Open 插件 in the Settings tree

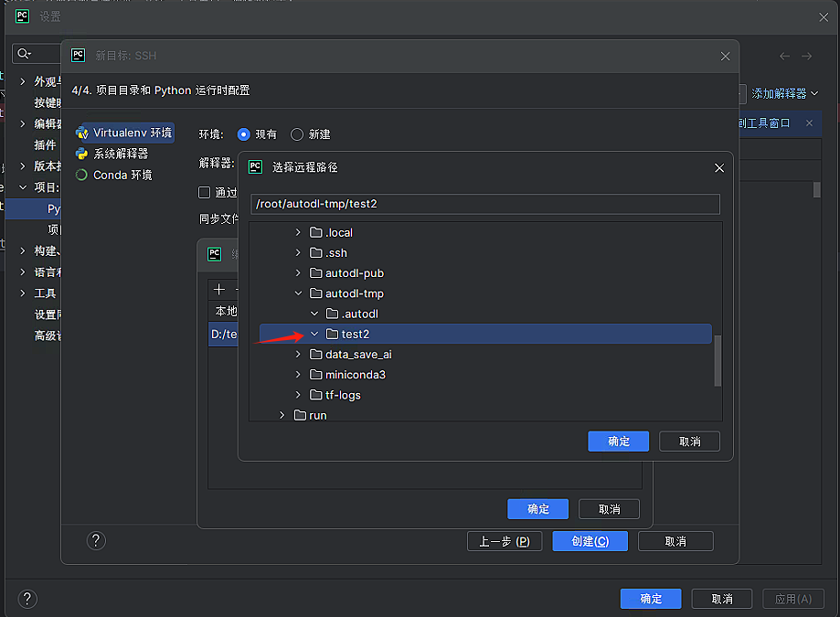(x=45, y=145)
